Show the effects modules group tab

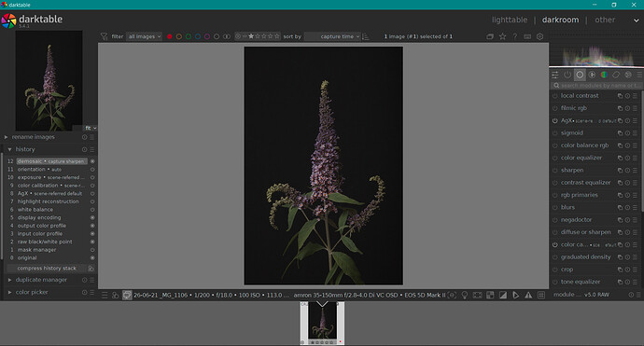(x=628, y=75)
